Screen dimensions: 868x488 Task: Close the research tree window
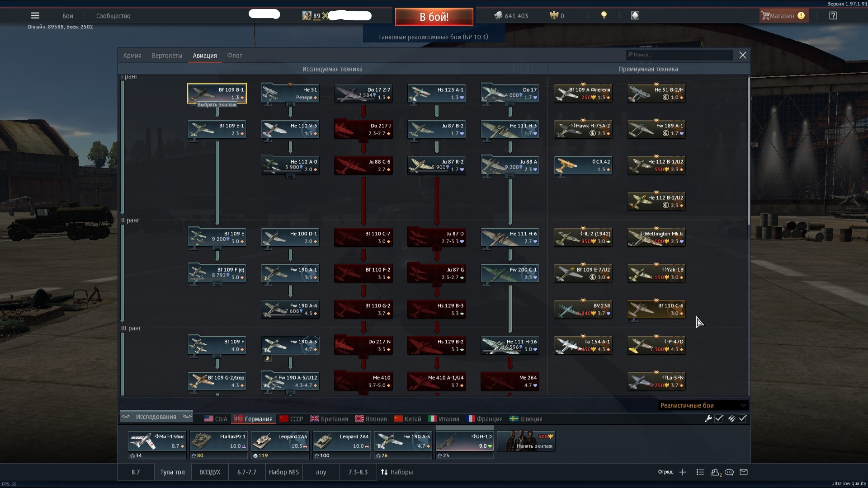click(x=742, y=55)
